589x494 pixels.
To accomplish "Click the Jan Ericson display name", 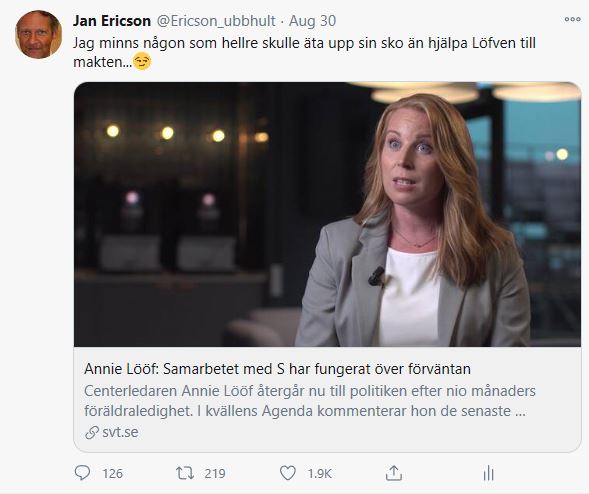I will click(112, 21).
